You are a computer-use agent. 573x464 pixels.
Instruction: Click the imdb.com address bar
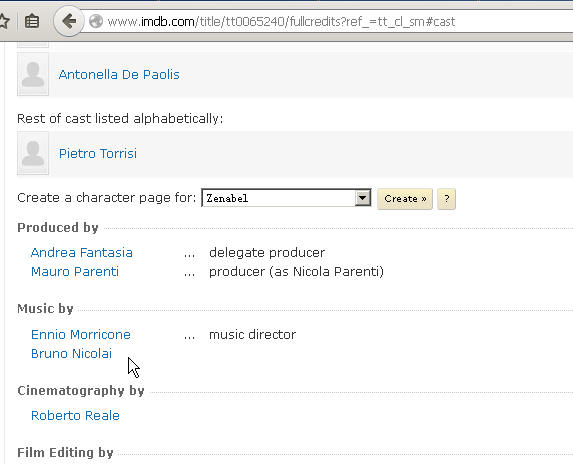[x=325, y=22]
